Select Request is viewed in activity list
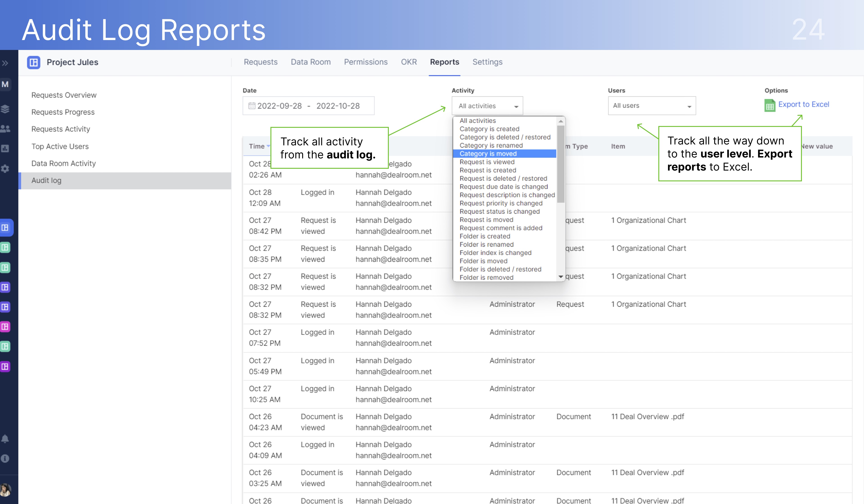Viewport: 864px width, 504px height. click(x=487, y=162)
